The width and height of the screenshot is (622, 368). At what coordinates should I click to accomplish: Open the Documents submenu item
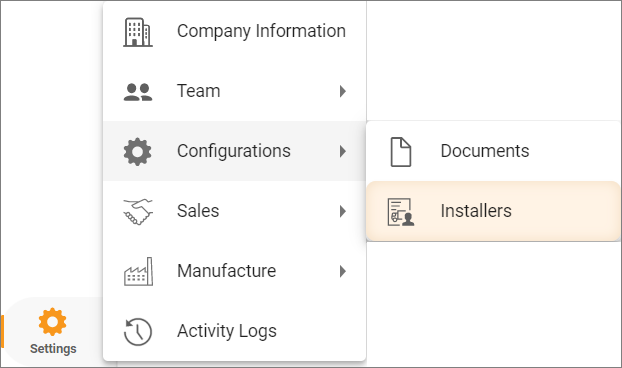493,151
